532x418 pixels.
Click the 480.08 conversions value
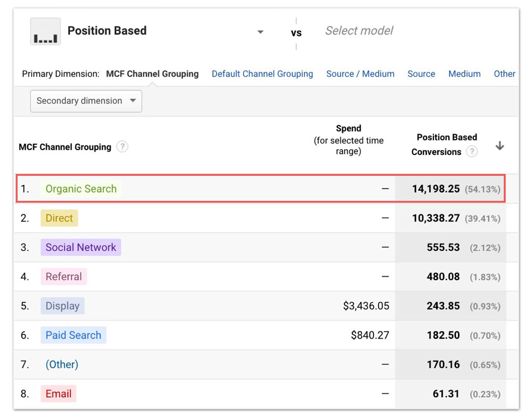pyautogui.click(x=443, y=276)
